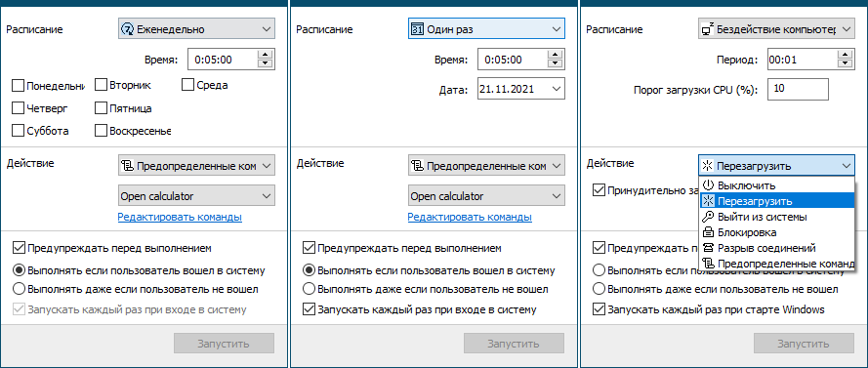Image resolution: width=868 pixels, height=368 pixels.
Task: Decrease Период value with down arrow
Action: pos(846,64)
